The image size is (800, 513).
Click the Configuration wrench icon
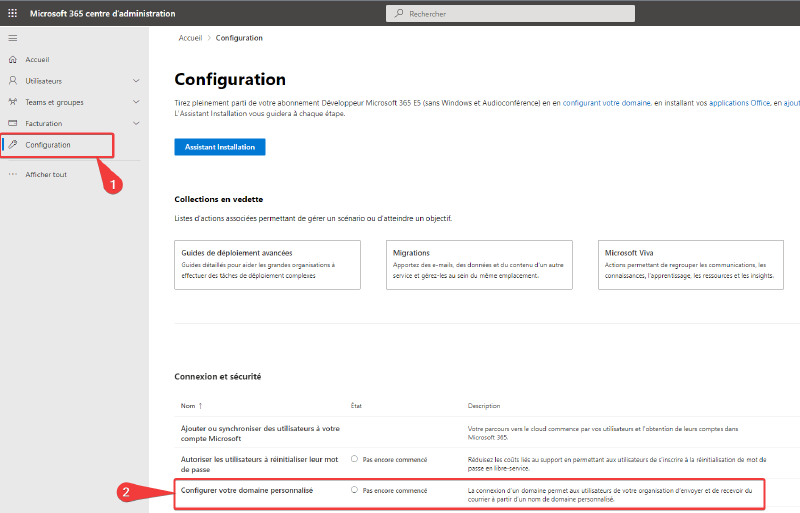click(13, 144)
